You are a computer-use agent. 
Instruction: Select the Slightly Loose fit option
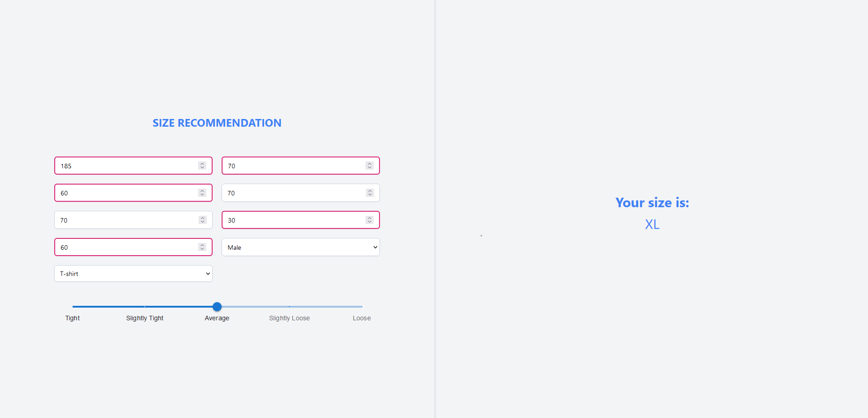tap(289, 318)
